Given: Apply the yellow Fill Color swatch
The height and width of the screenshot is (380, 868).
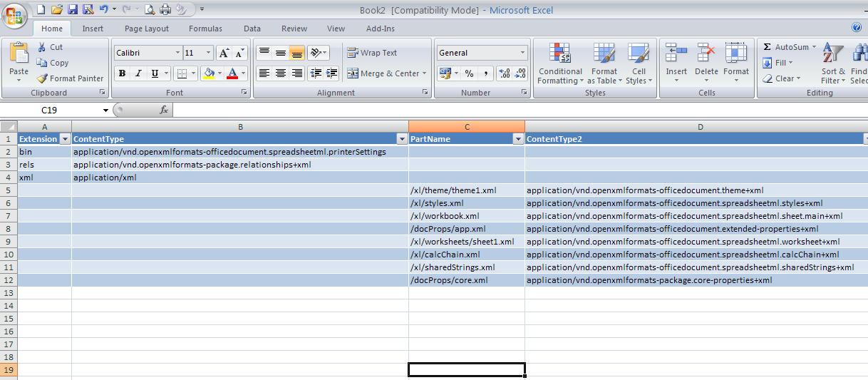Looking at the screenshot, I should tap(209, 73).
